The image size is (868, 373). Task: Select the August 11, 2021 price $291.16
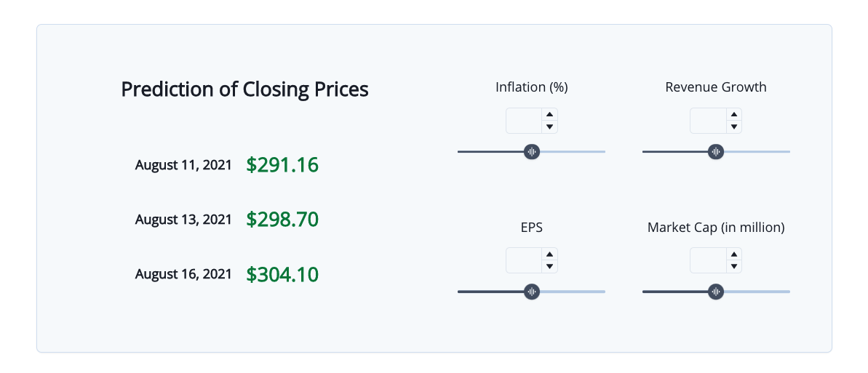point(282,165)
